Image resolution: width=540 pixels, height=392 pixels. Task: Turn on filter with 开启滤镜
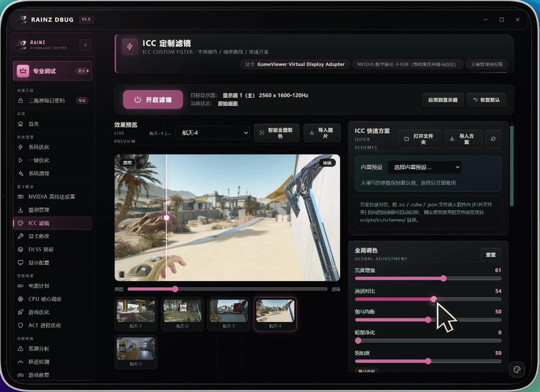pos(153,100)
